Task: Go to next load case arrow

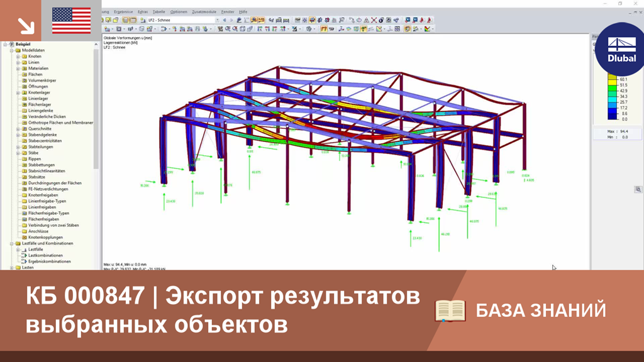Action: click(x=231, y=20)
